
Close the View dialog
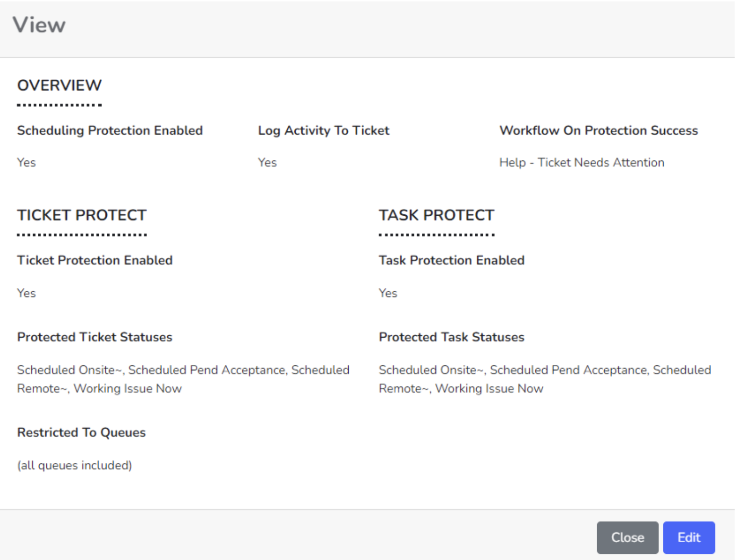click(627, 537)
